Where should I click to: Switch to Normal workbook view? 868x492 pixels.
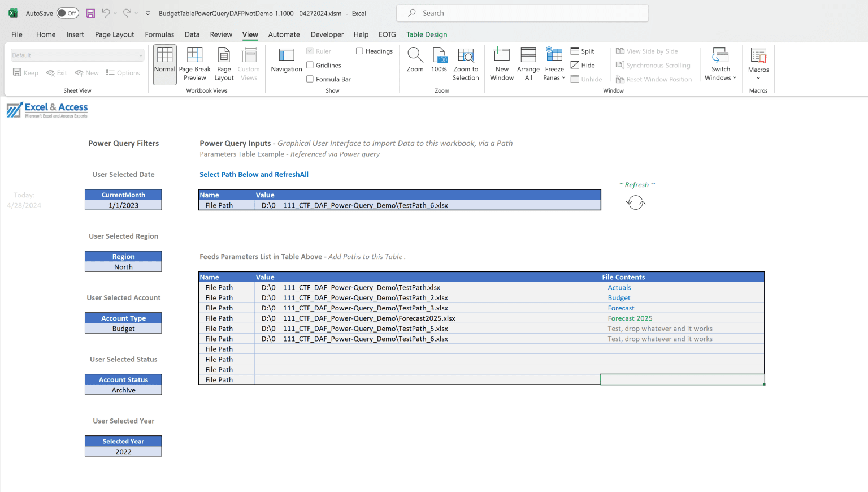tap(164, 63)
